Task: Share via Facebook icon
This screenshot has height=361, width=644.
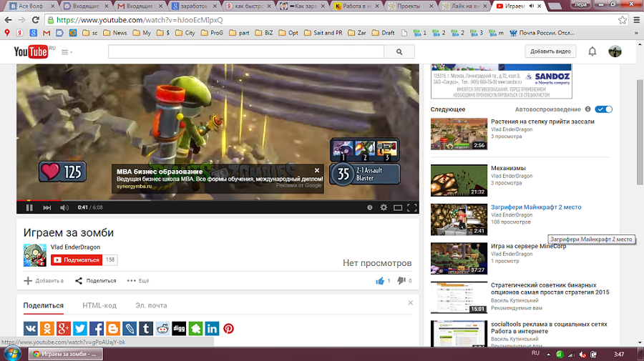Action: 97,329
